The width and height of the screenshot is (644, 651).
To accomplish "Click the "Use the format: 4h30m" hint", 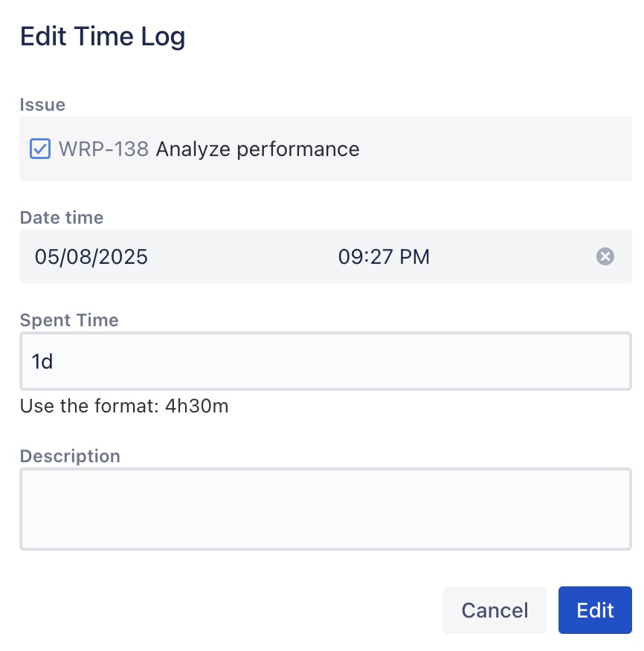I will coord(124,407).
